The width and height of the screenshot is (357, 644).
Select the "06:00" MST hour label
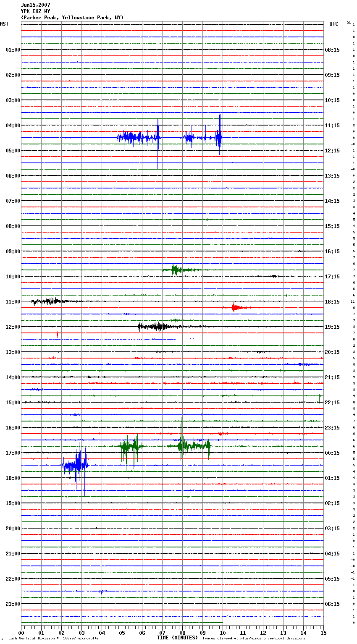point(13,176)
